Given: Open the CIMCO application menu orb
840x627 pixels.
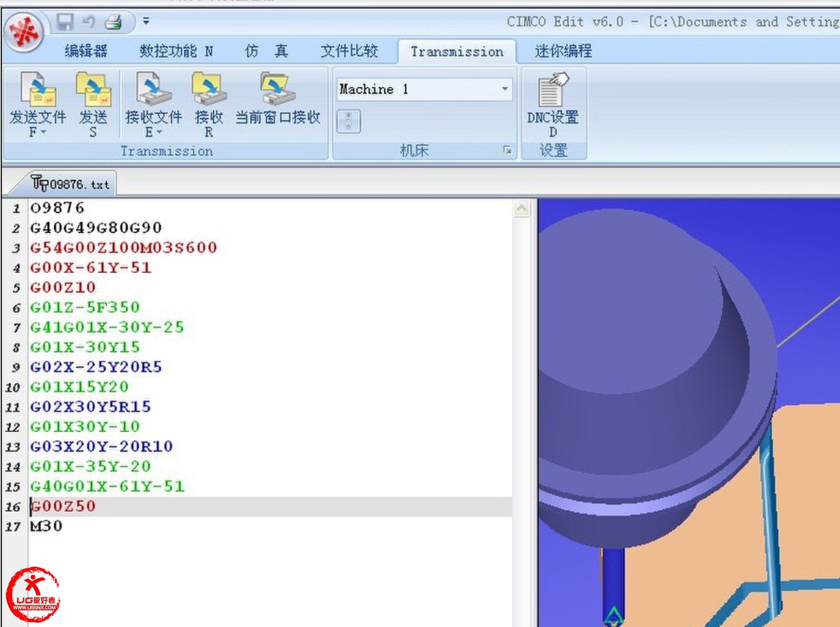Looking at the screenshot, I should (x=24, y=33).
